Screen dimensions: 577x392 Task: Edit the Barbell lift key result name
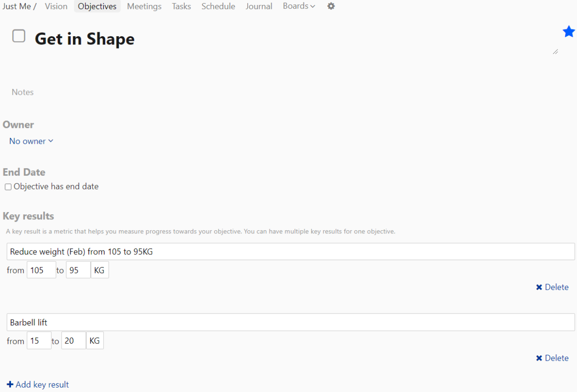290,322
